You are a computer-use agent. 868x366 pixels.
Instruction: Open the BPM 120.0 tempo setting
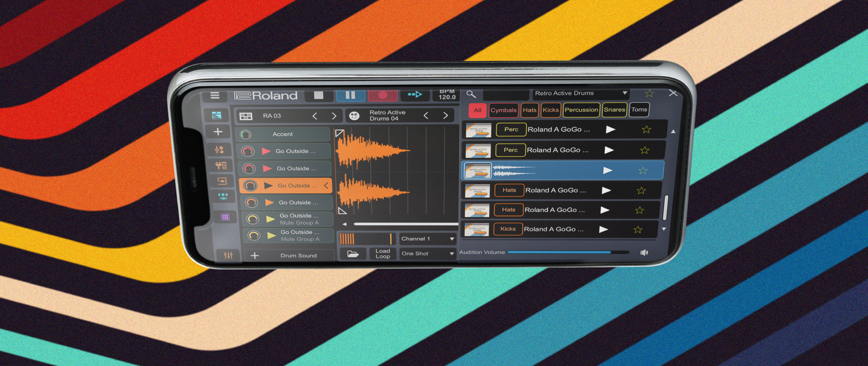point(447,95)
